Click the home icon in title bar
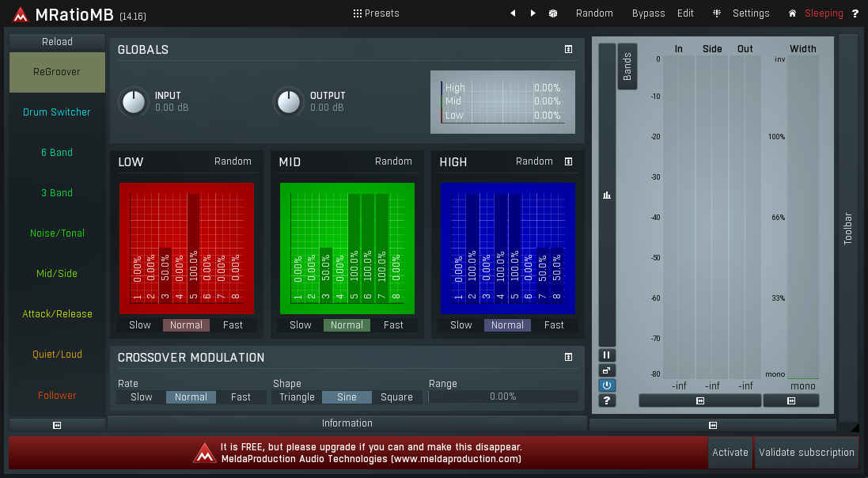The width and height of the screenshot is (868, 478). click(x=792, y=13)
